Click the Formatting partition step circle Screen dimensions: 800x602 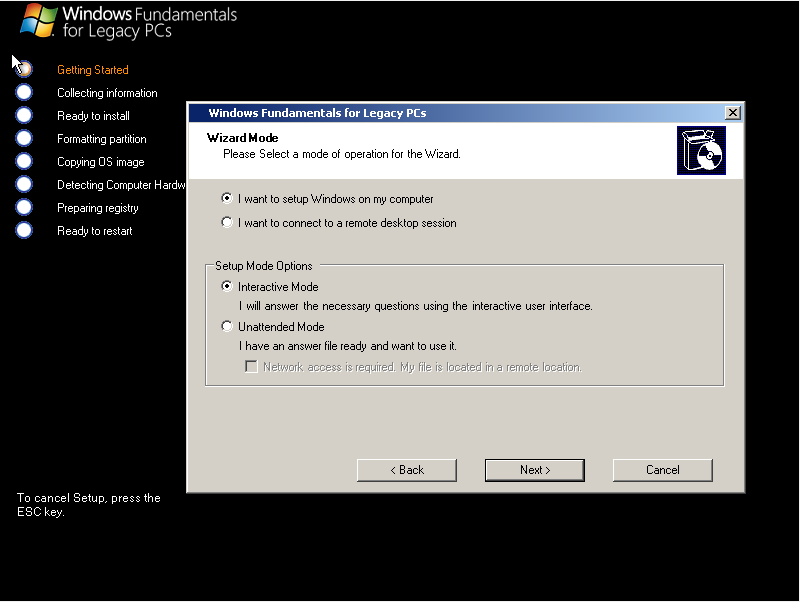point(24,138)
